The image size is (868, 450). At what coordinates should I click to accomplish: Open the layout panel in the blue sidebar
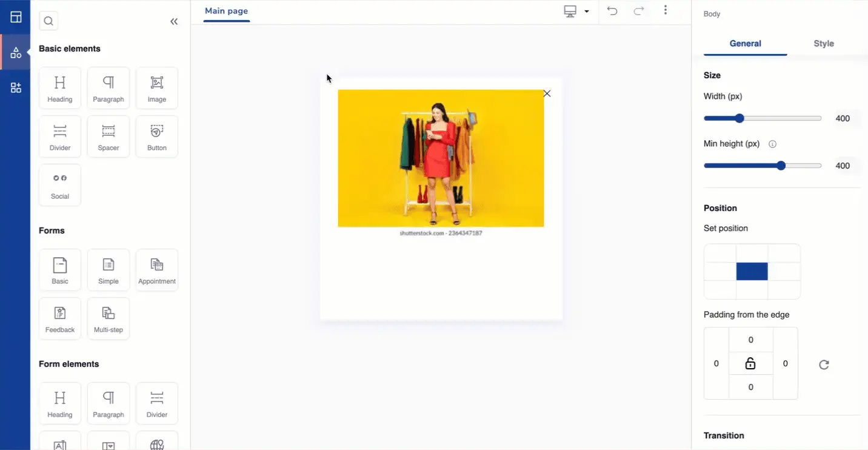point(16,17)
